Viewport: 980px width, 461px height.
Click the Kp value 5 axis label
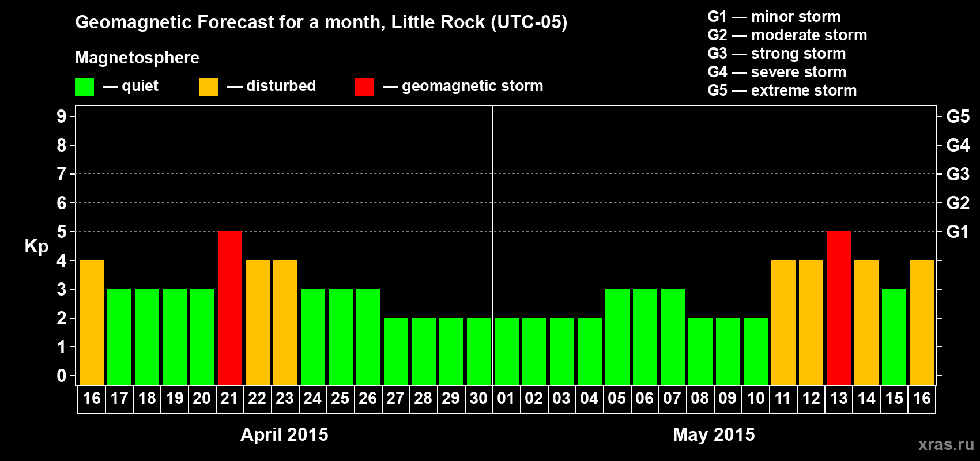pos(62,232)
